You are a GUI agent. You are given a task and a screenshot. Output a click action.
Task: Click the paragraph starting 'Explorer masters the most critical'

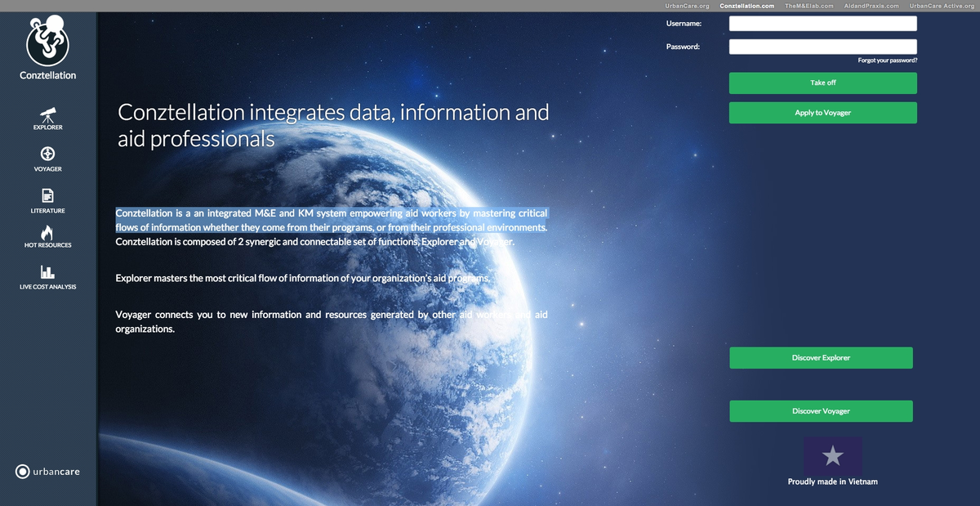(x=303, y=279)
